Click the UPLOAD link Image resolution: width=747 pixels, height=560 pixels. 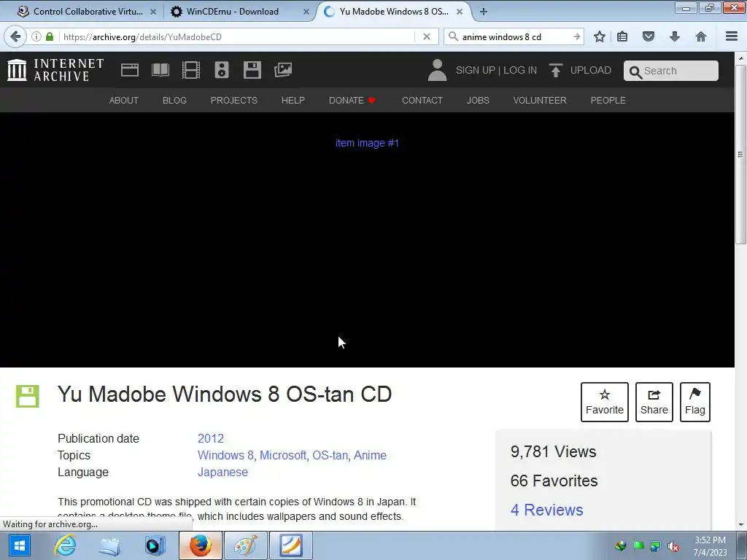click(590, 70)
